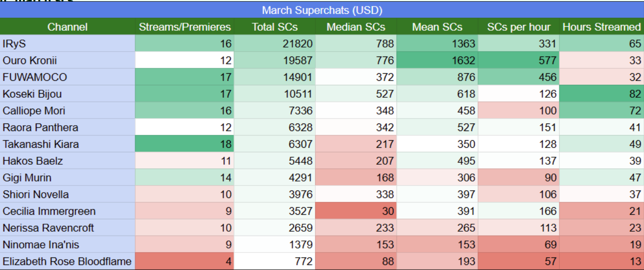Select Cecilia Immergreen's median SCs value 30
The width and height of the screenshot is (644, 270).
pos(356,211)
